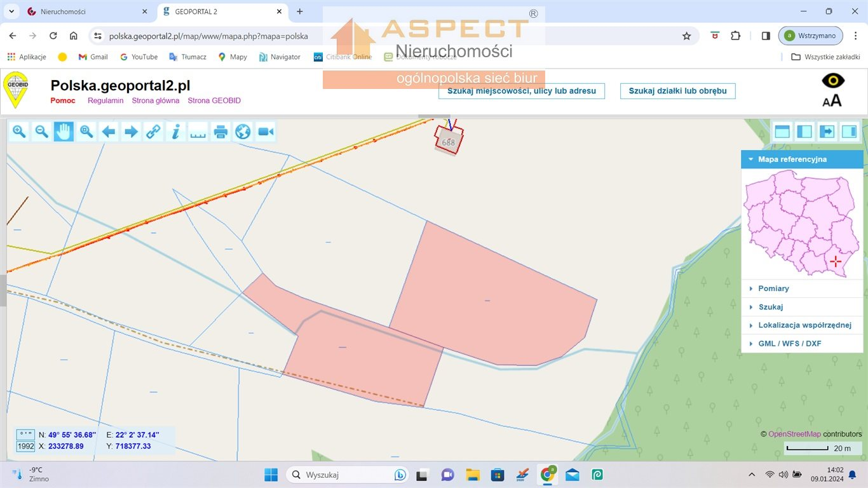The height and width of the screenshot is (488, 868).
Task: Select the ruler measurement tool
Action: tap(198, 132)
